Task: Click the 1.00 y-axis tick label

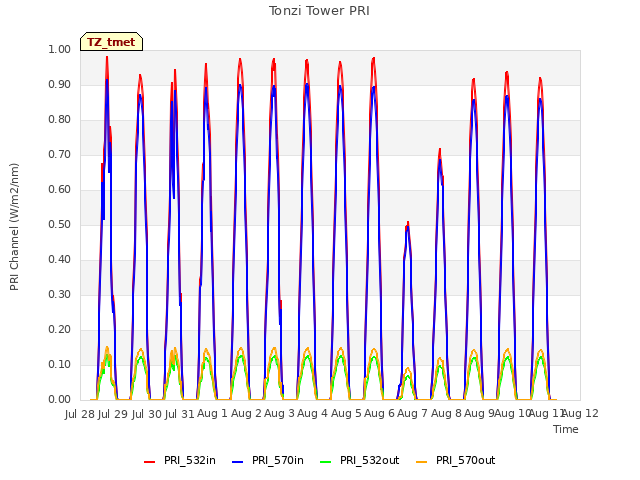Action: pyautogui.click(x=60, y=49)
